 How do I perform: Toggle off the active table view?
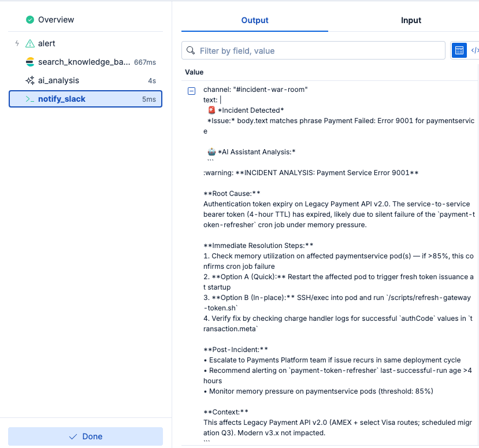point(459,50)
